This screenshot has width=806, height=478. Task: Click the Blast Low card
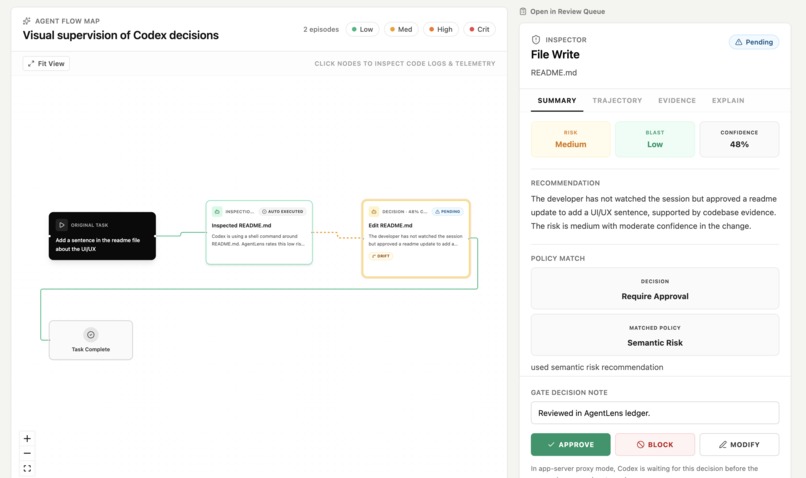point(655,139)
